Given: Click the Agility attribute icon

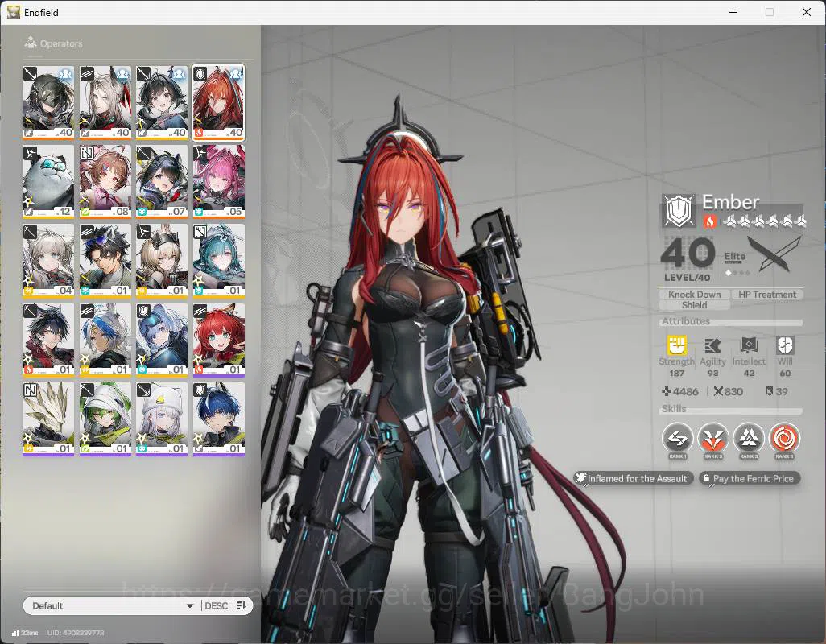Looking at the screenshot, I should click(712, 345).
